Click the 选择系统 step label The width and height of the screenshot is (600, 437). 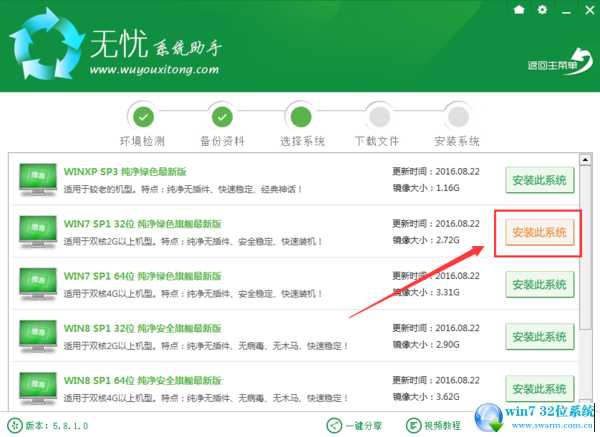click(x=302, y=141)
